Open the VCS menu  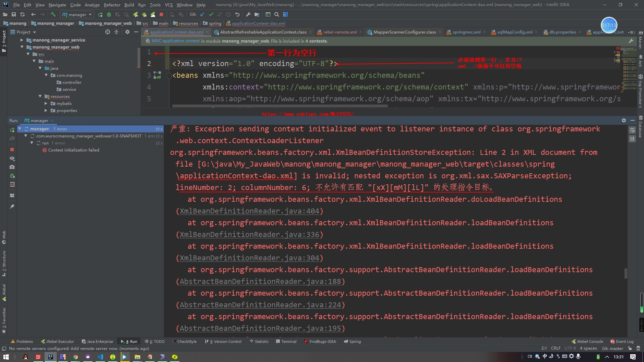click(169, 5)
